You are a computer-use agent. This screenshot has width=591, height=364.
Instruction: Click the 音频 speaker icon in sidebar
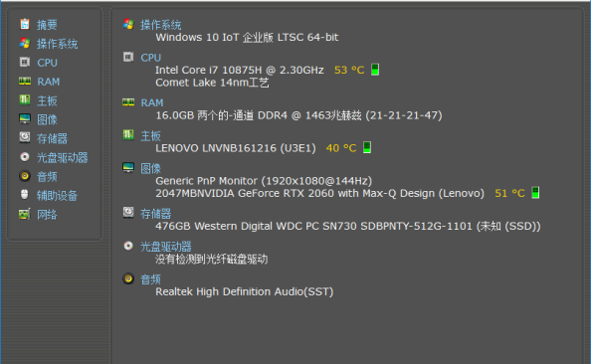point(25,176)
